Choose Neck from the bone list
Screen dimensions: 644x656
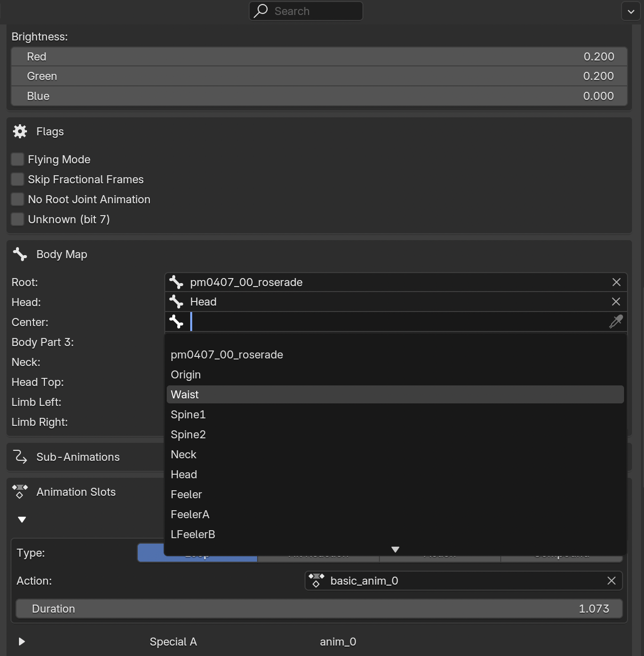[395, 454]
